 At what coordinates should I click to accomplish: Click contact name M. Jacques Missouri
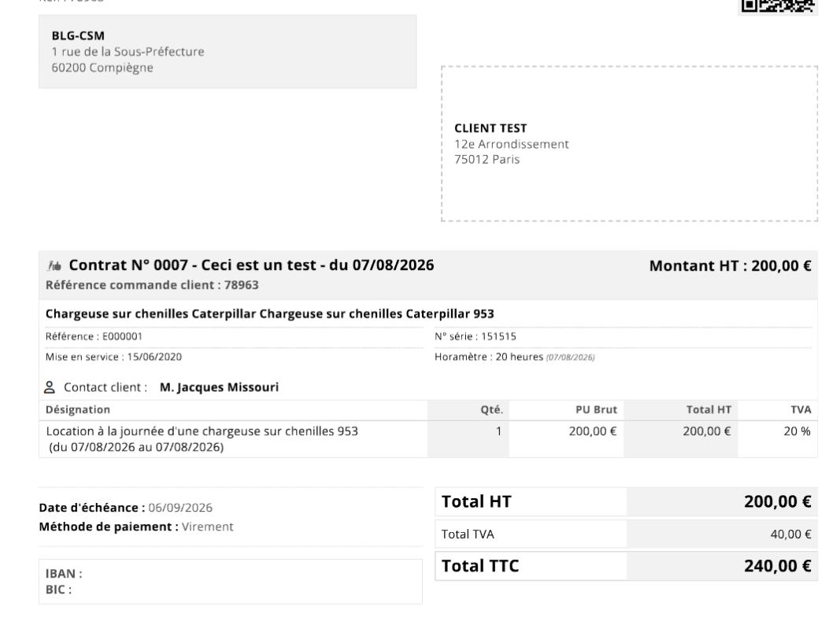pyautogui.click(x=219, y=387)
